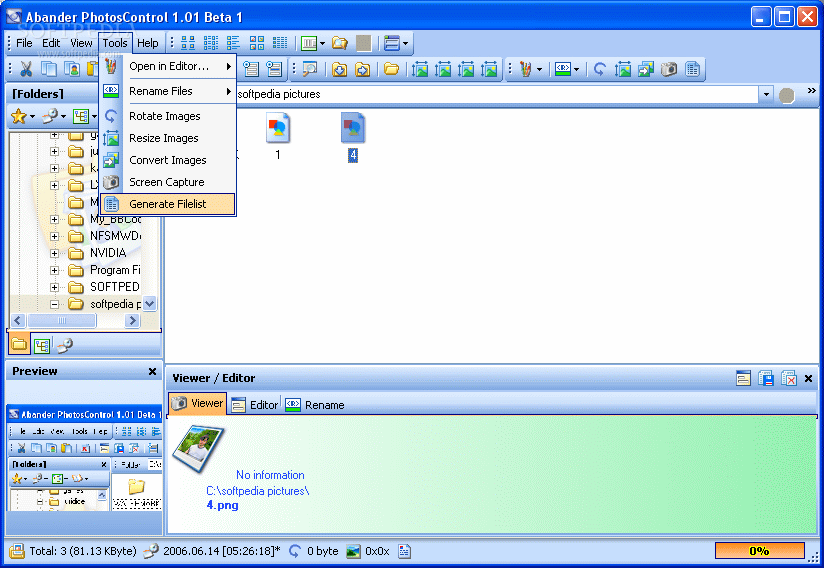Click the drives tab icon below tree

[x=65, y=345]
